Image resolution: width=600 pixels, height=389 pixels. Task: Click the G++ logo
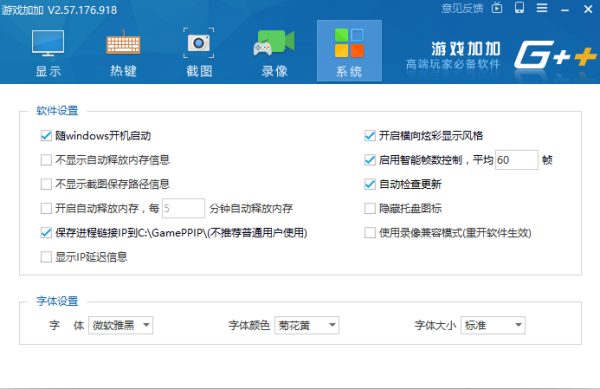[555, 55]
